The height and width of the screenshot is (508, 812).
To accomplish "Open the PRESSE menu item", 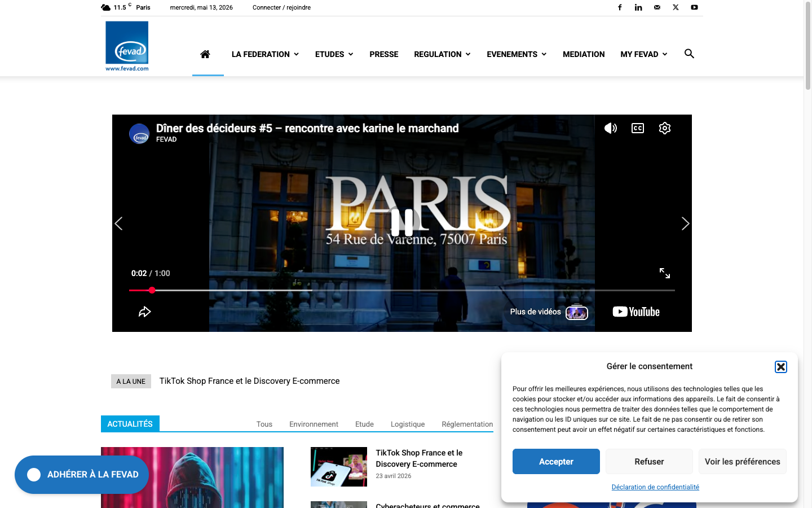I will [384, 54].
